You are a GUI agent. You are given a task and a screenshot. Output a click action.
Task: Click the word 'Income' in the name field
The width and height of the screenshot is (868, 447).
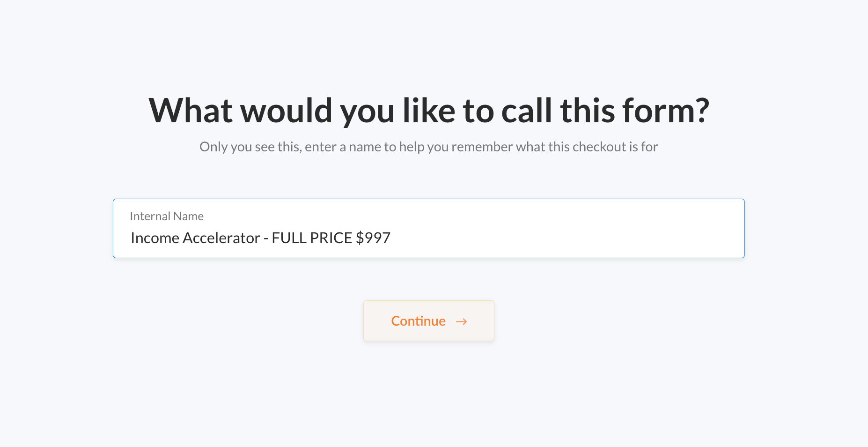coord(155,238)
